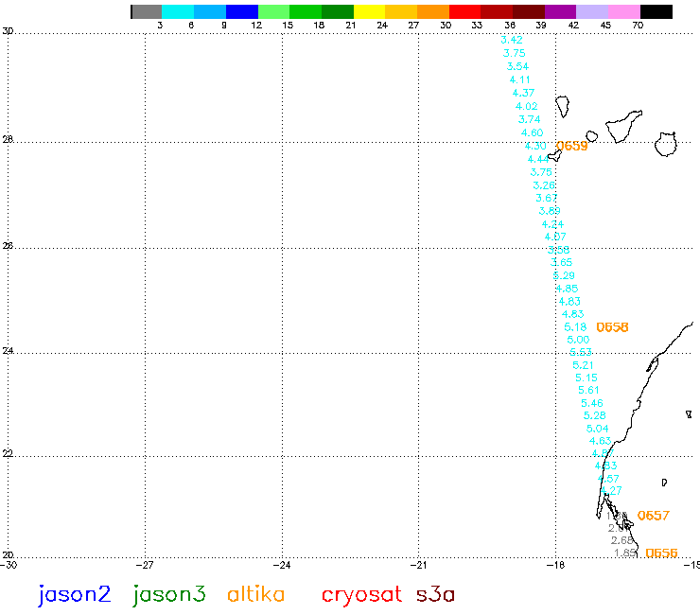Image resolution: width=700 pixels, height=615 pixels.
Task: Select the -18 longitude axis label
Action: [555, 566]
